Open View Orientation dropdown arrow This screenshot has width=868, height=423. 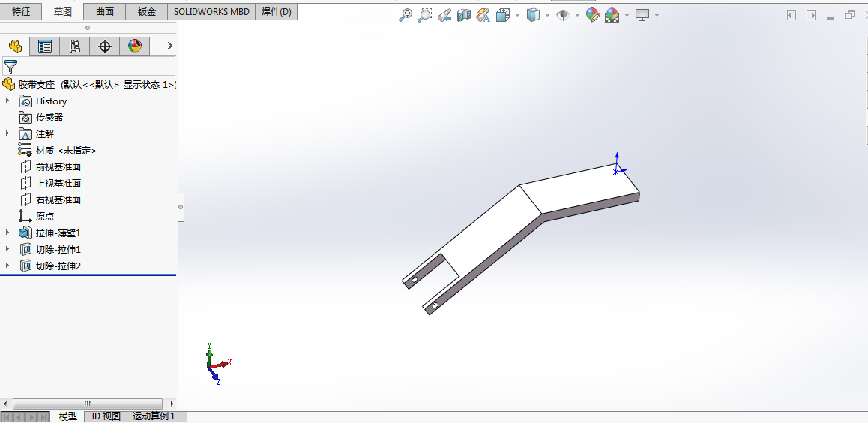pos(517,16)
